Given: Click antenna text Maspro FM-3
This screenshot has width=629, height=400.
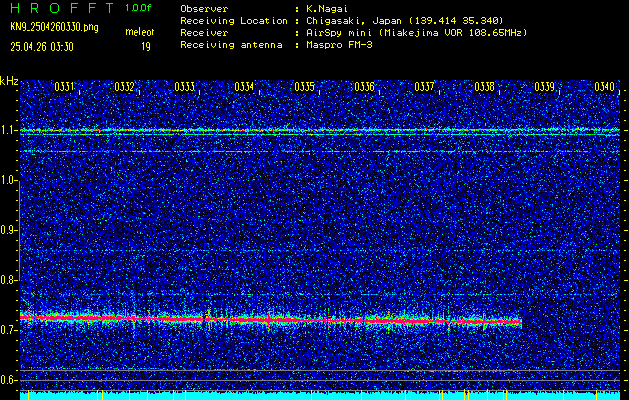Looking at the screenshot, I should pyautogui.click(x=339, y=45).
